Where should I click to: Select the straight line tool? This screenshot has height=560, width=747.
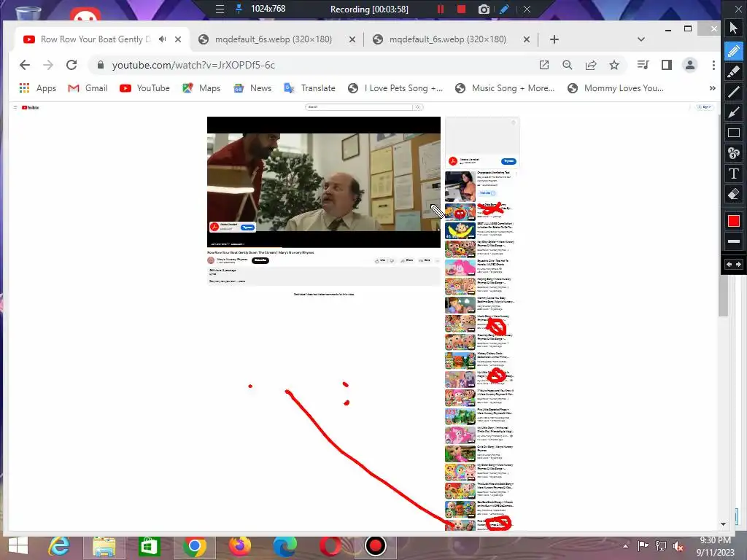(x=734, y=92)
